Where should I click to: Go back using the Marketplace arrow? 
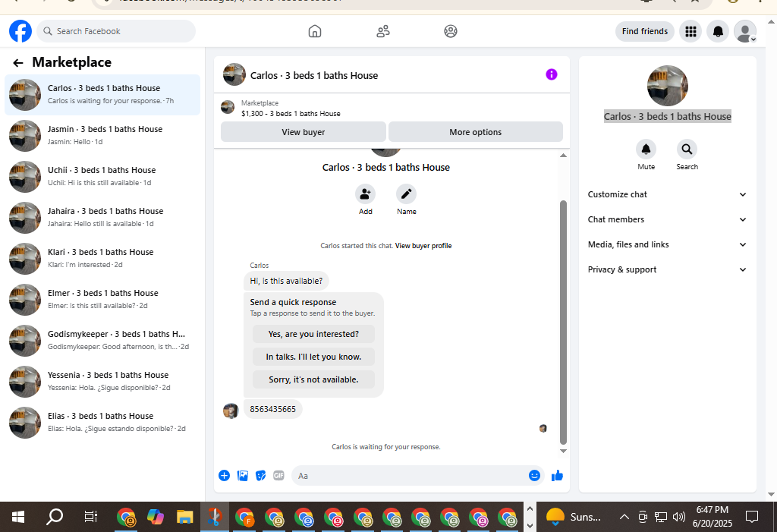click(x=18, y=62)
